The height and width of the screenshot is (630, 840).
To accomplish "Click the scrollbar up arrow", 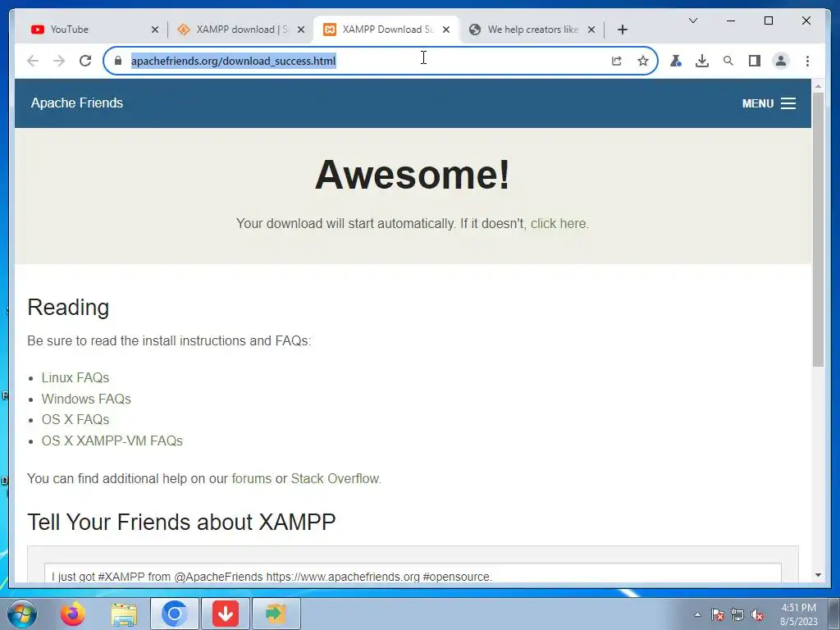I will pos(818,85).
